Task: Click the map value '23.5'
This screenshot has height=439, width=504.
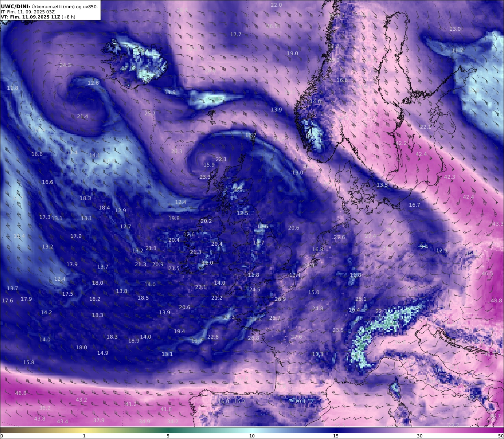Action: click(x=338, y=330)
